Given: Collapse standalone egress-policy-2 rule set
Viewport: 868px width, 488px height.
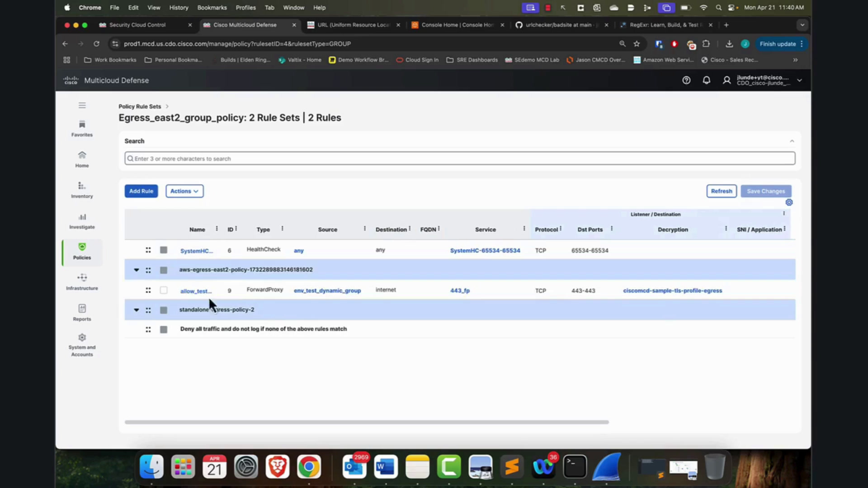Looking at the screenshot, I should [x=136, y=310].
